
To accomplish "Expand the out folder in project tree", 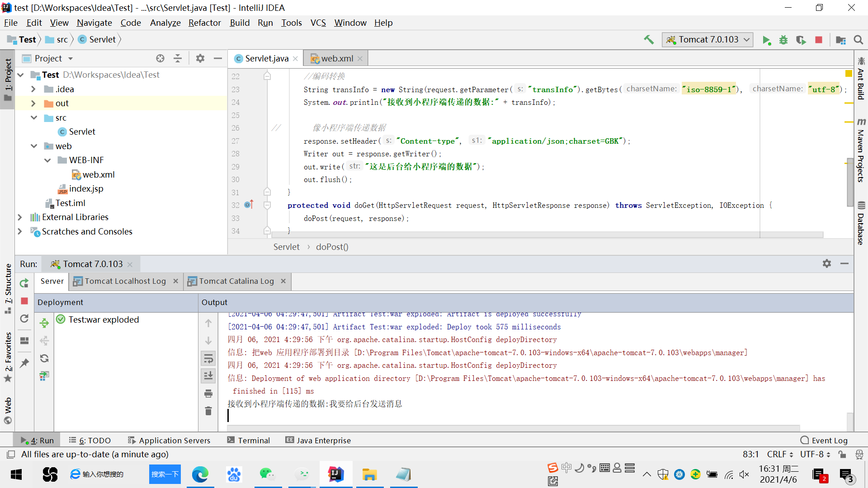I will point(33,103).
